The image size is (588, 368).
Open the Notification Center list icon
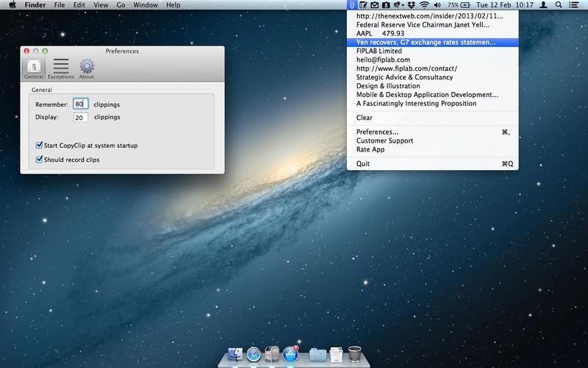point(573,5)
